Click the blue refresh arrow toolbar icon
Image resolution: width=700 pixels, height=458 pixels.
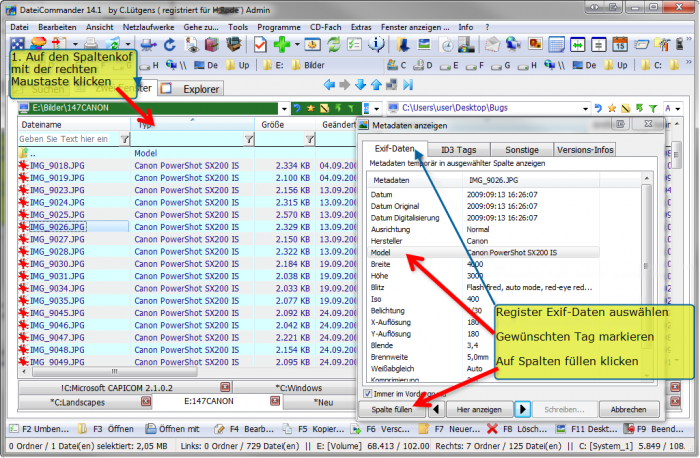(170, 45)
